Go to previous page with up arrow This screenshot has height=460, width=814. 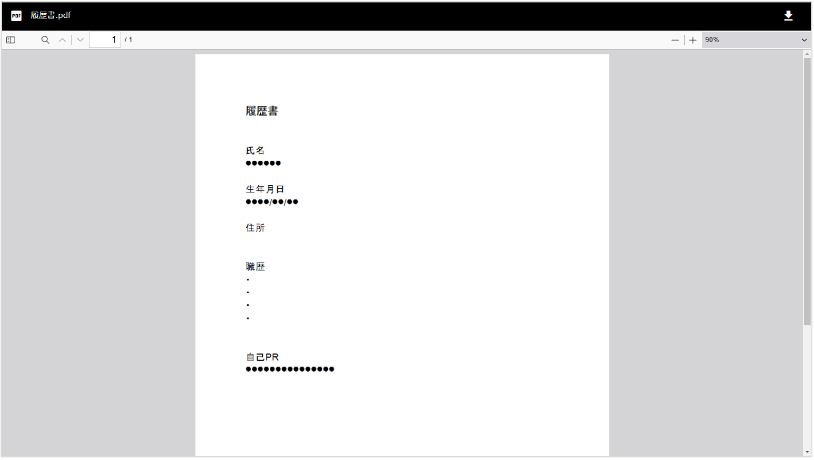[62, 40]
